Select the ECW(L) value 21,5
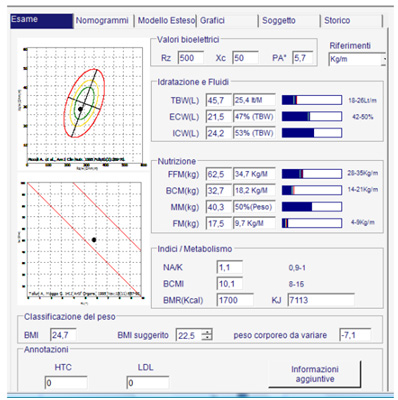 tap(218, 117)
